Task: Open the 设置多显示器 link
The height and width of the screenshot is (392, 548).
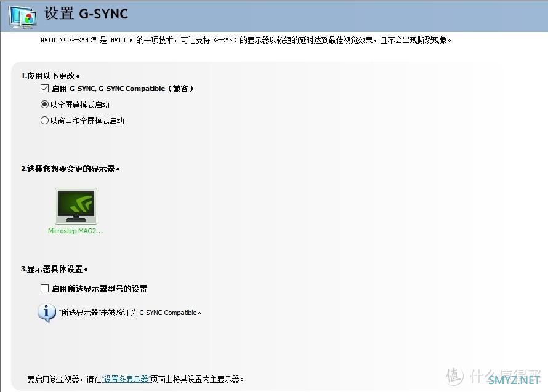Action: pyautogui.click(x=126, y=379)
